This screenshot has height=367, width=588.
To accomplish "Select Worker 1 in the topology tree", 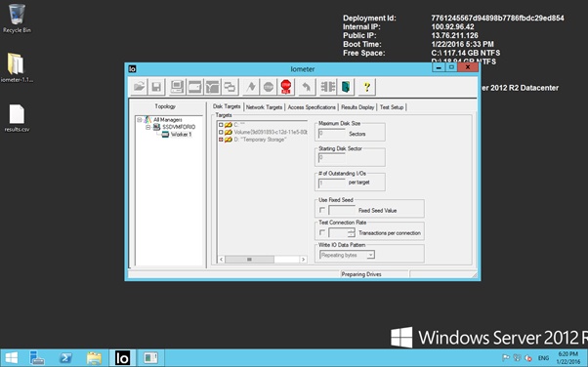I will coord(181,134).
